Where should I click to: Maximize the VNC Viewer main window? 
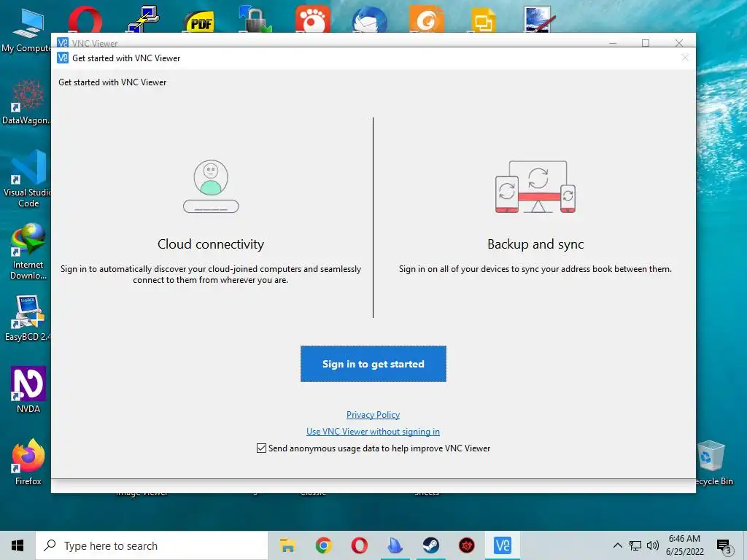(646, 43)
